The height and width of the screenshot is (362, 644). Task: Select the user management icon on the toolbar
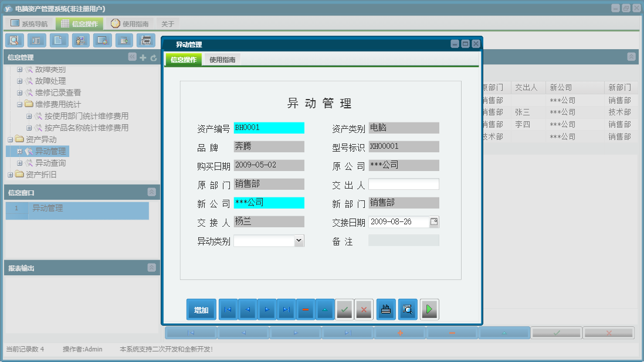[80, 40]
